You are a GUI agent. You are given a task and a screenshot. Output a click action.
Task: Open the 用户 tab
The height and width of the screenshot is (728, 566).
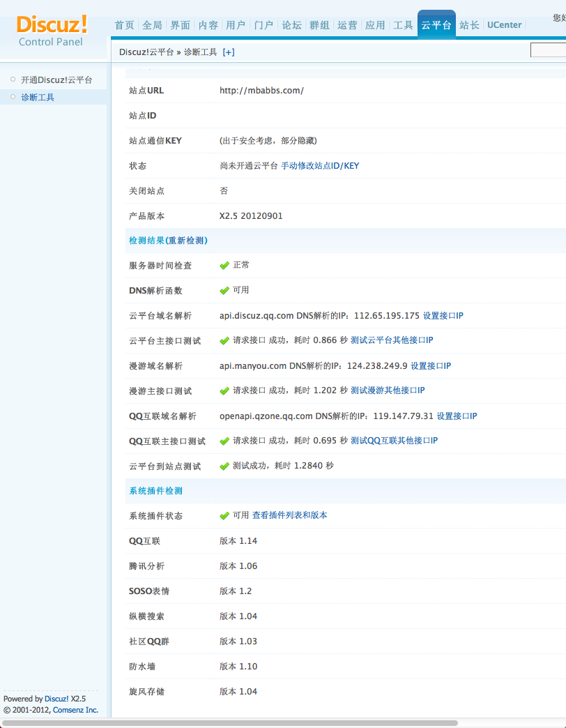(236, 25)
